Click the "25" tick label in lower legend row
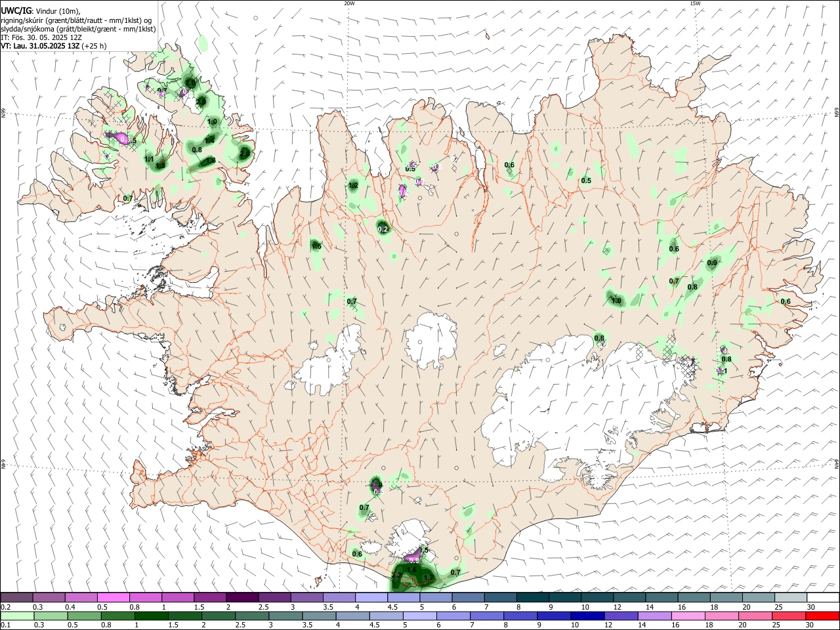The width and height of the screenshot is (840, 630). point(776,625)
